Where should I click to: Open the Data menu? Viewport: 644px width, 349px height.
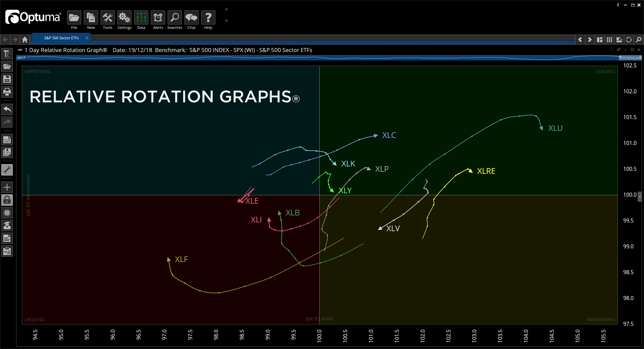(x=141, y=20)
